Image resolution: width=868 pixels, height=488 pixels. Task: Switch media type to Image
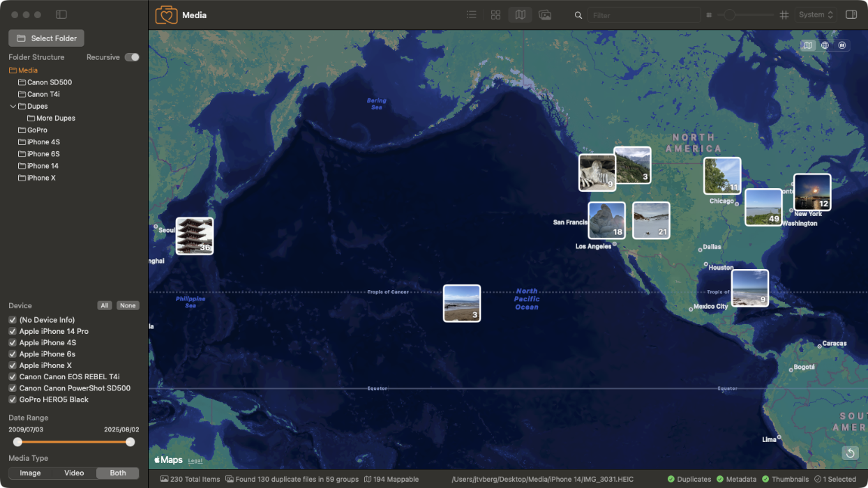[30, 473]
